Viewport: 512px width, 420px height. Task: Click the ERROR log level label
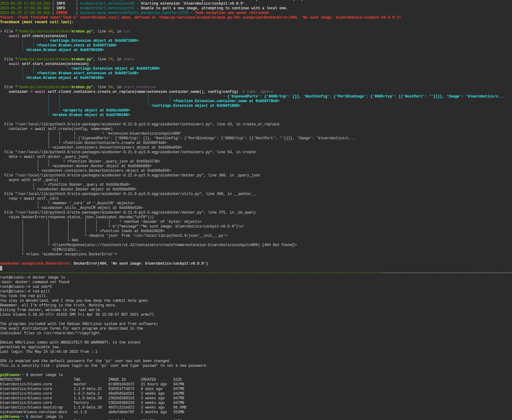click(x=61, y=13)
